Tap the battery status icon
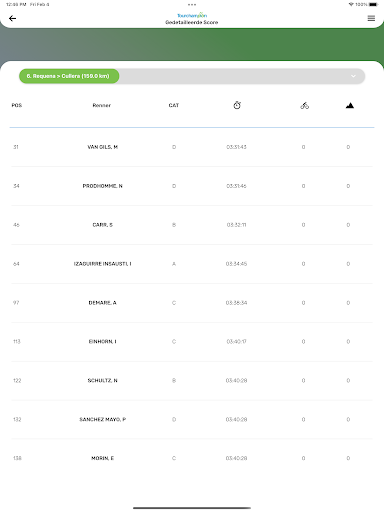Viewport: 384px width, 512px height. pos(373,4)
